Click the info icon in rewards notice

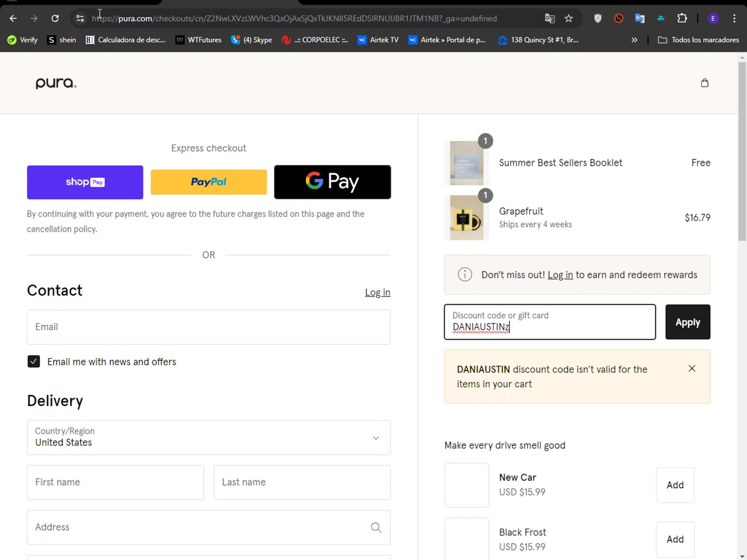tap(465, 275)
